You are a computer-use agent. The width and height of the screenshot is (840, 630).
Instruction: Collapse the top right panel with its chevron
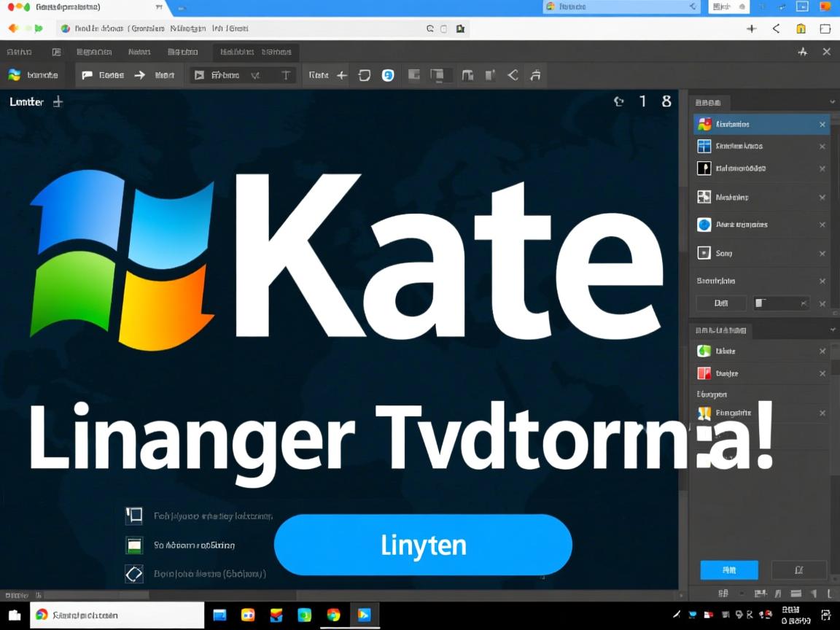[x=832, y=102]
